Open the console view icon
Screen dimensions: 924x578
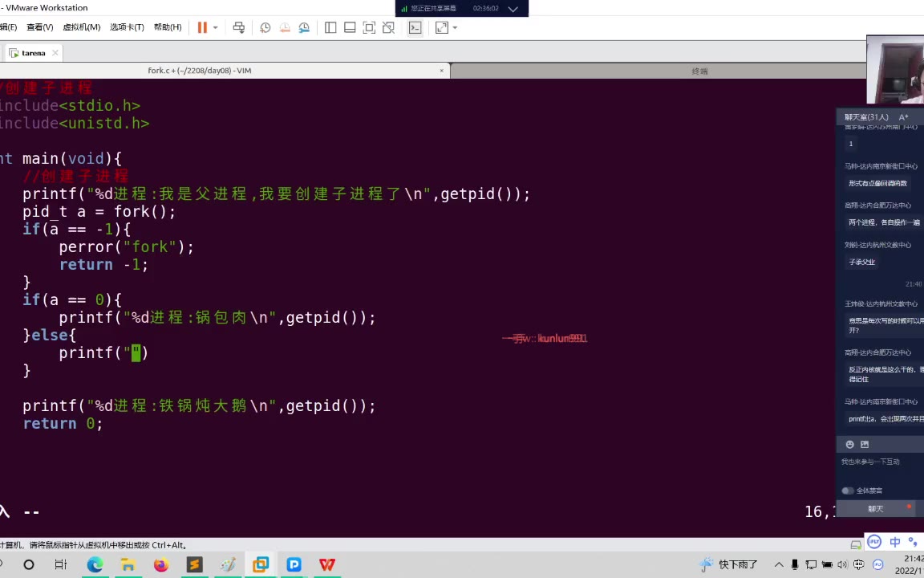tap(415, 27)
